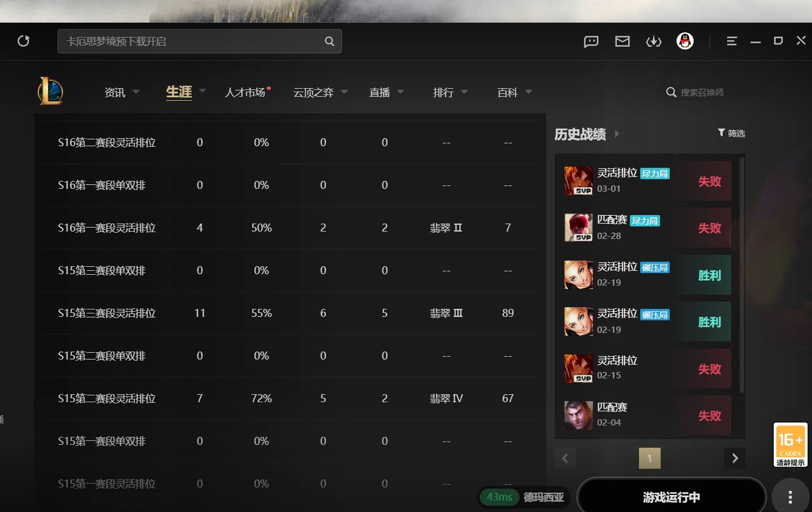Click the 翡翠 IV rank cell
The image size is (812, 512).
(x=446, y=398)
